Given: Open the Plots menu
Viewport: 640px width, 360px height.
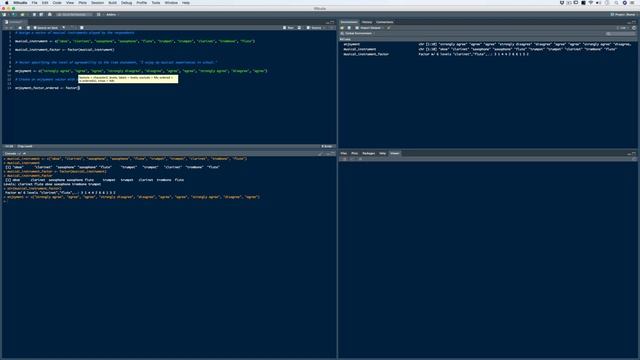Looking at the screenshot, I should [x=82, y=2].
